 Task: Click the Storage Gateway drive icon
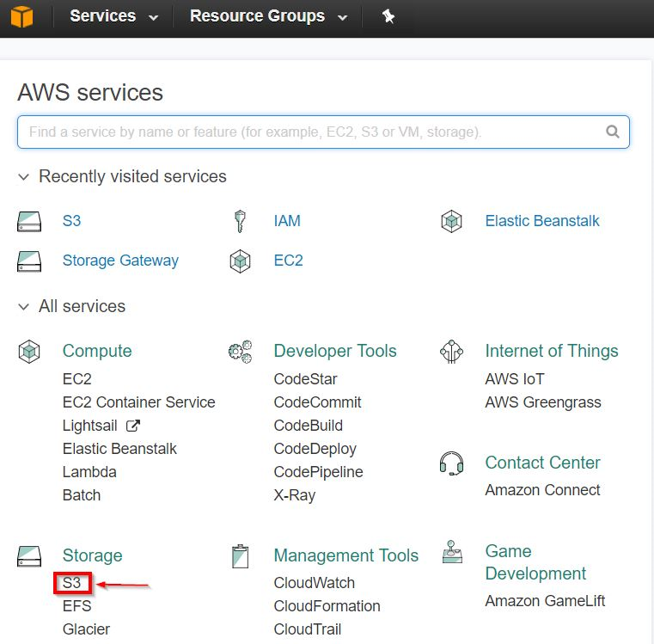[29, 261]
